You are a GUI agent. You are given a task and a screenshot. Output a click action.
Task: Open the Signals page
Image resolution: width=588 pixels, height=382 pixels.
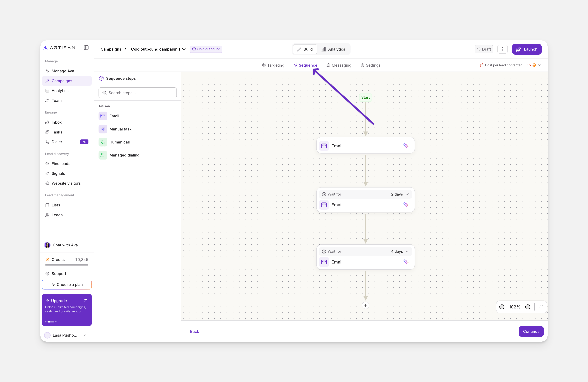point(67,174)
